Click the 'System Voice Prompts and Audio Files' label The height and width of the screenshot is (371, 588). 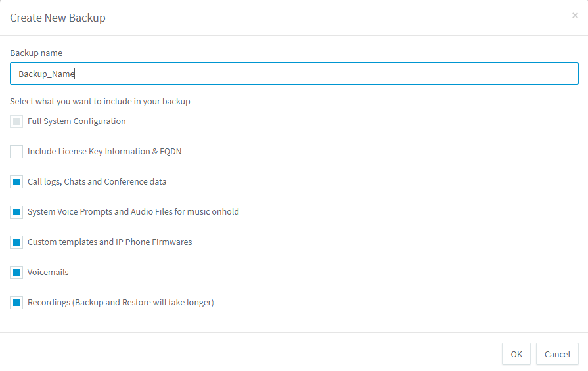click(x=133, y=212)
